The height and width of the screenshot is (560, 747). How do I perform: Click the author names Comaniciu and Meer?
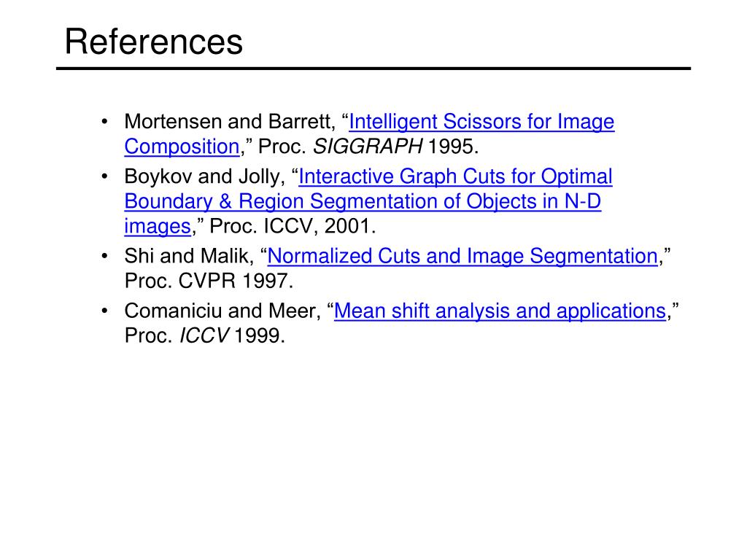pyautogui.click(x=222, y=311)
